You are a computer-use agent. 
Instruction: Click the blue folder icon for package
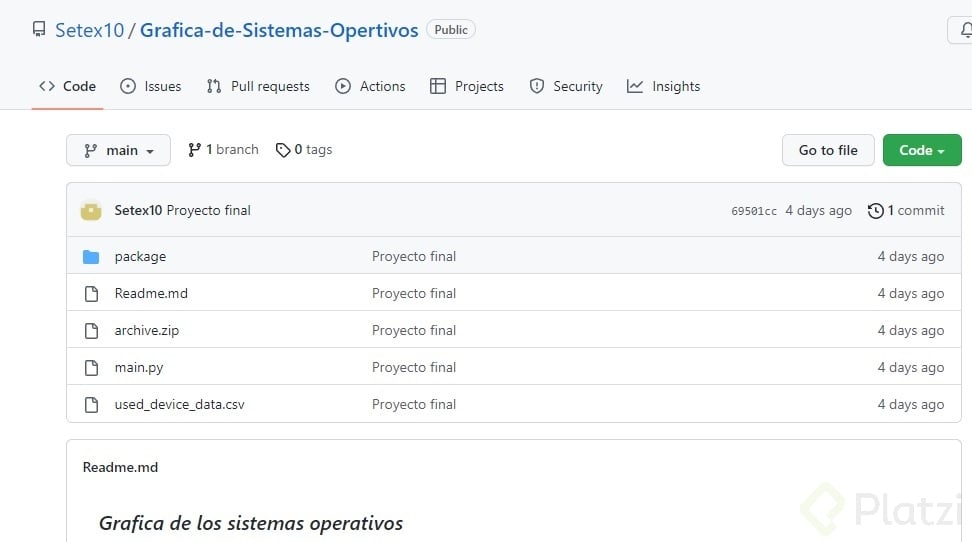tap(91, 257)
